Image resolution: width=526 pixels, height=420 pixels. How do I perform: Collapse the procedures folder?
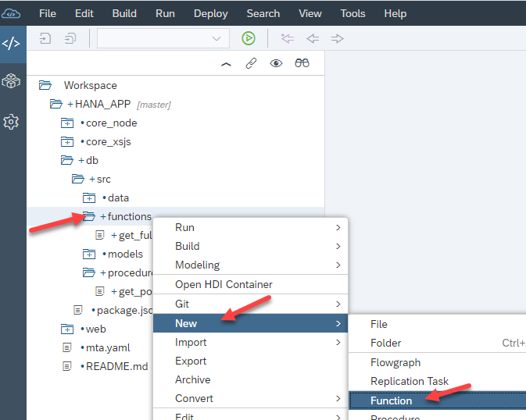(89, 272)
